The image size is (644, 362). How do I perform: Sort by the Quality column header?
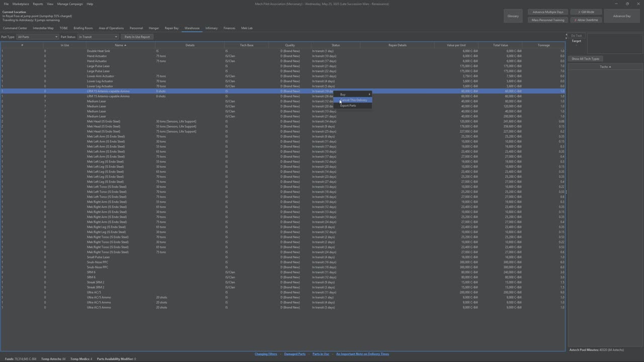pyautogui.click(x=290, y=45)
